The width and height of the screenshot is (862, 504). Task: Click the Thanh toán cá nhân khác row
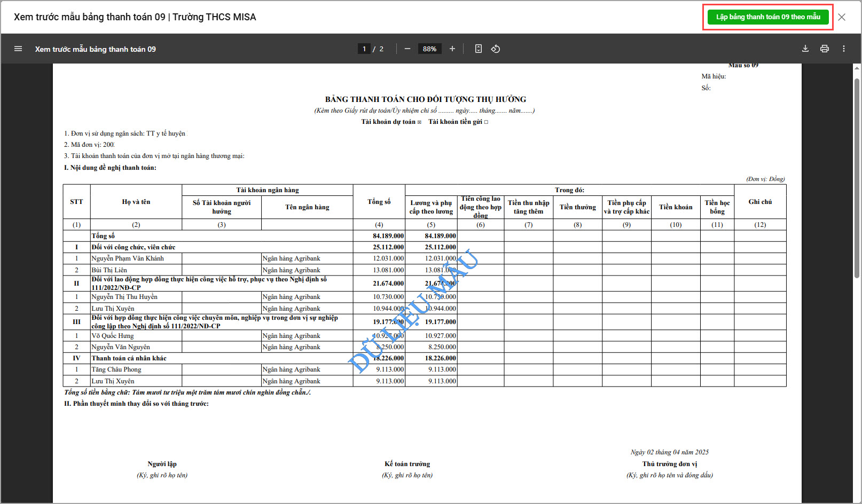[425, 358]
